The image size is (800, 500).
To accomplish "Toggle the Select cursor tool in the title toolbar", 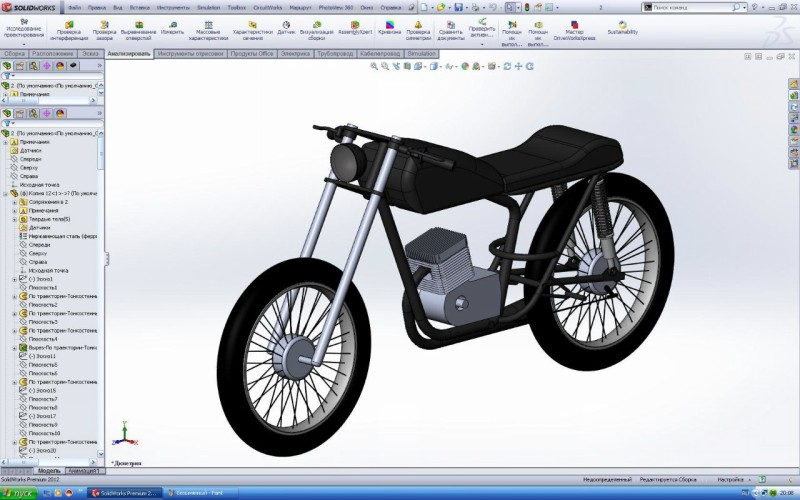I will point(510,8).
